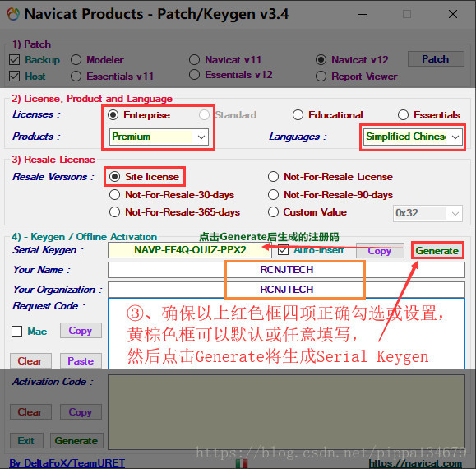Viewport: 476px width, 469px height.
Task: Choose Essentials v12 radio option
Action: coord(194,74)
